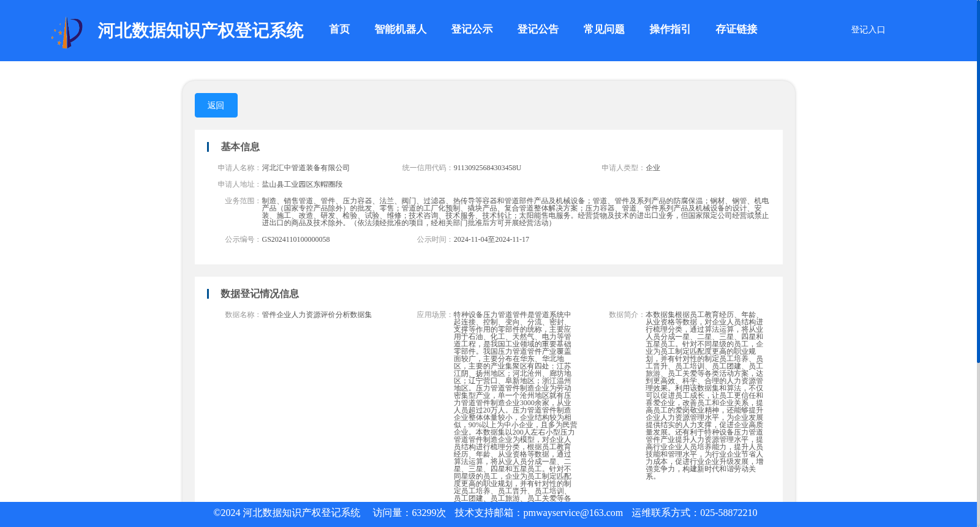
Task: Click the 申请人类型 label
Action: pos(623,168)
